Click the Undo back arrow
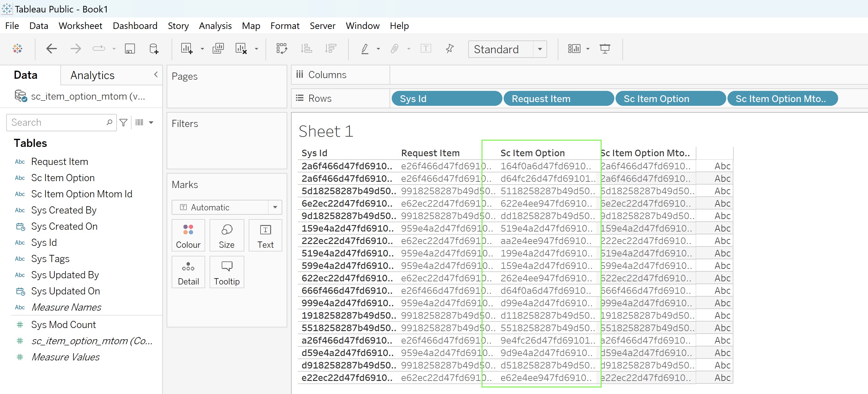 click(51, 49)
